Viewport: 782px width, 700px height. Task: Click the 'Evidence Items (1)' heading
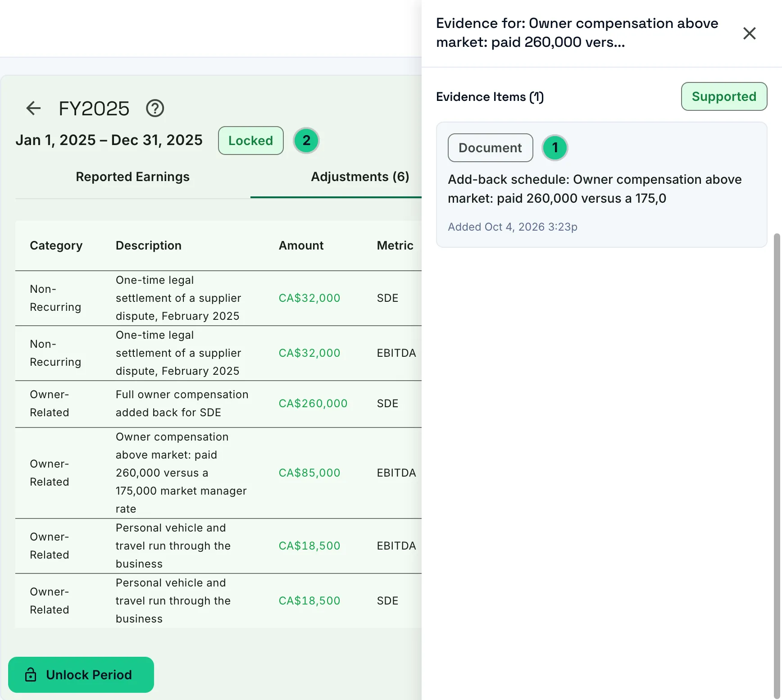coord(490,96)
